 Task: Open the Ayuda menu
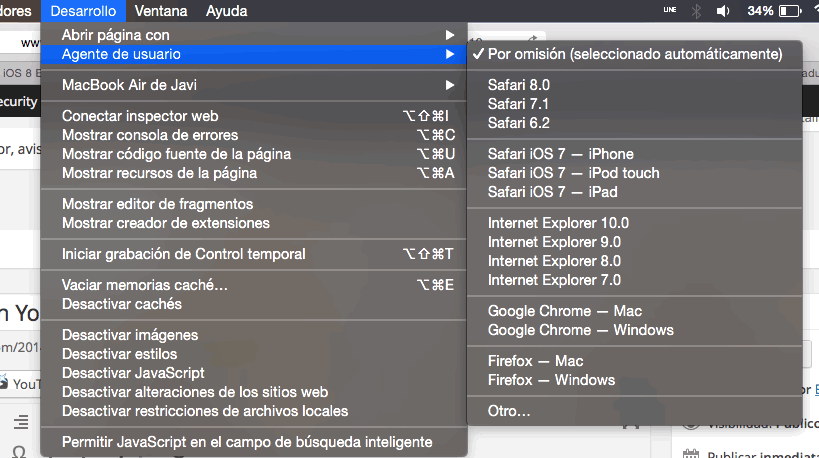226,11
